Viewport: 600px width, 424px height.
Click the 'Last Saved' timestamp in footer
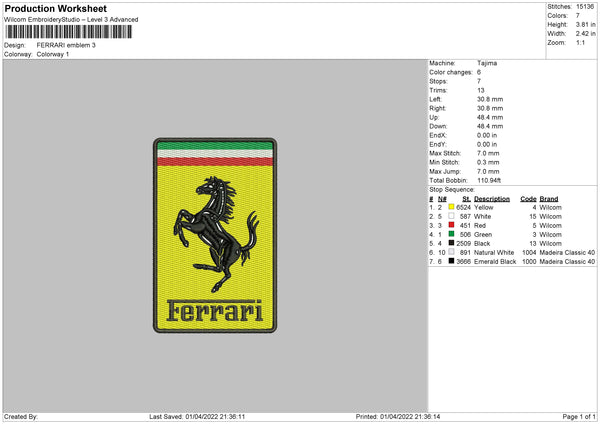(197, 416)
